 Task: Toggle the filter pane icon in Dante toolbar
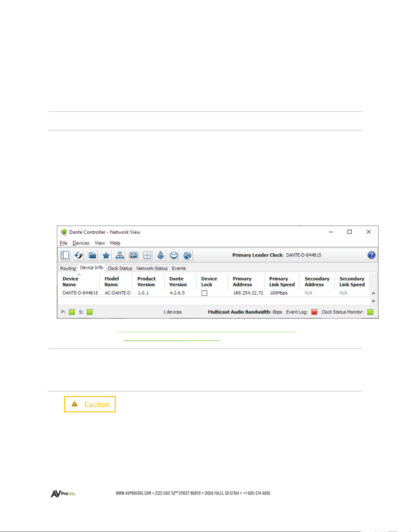point(65,255)
